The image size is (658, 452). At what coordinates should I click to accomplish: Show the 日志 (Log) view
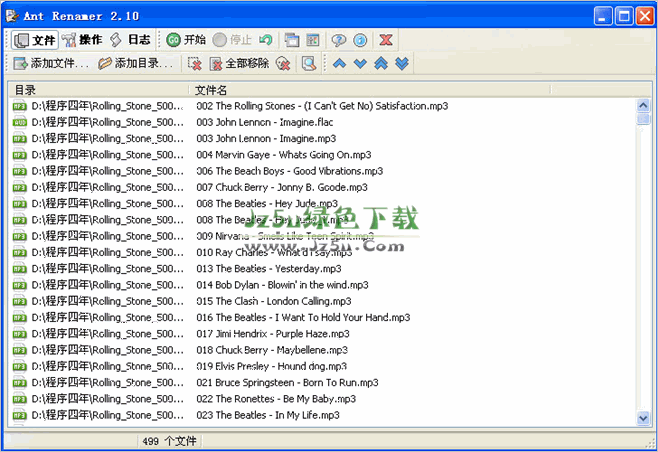[130, 40]
